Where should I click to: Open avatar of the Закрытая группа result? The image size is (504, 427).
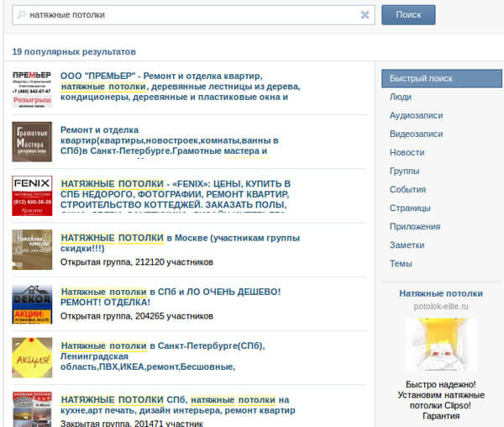pos(32,409)
